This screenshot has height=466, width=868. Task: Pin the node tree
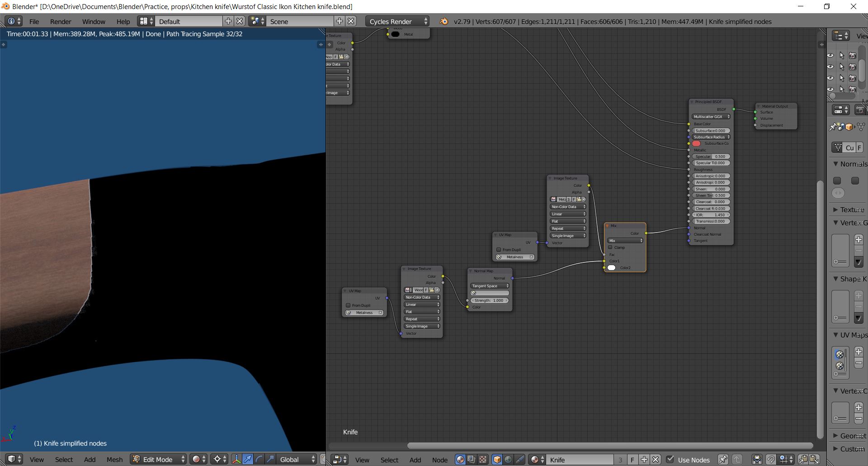723,460
